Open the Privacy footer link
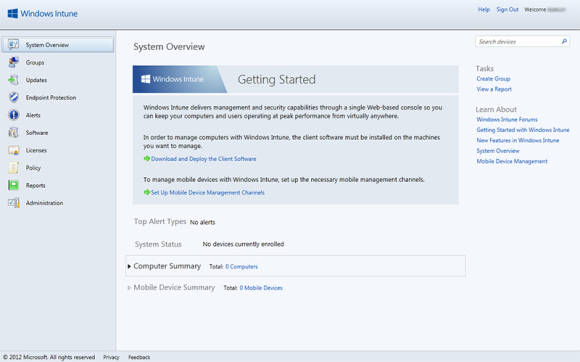 111,357
